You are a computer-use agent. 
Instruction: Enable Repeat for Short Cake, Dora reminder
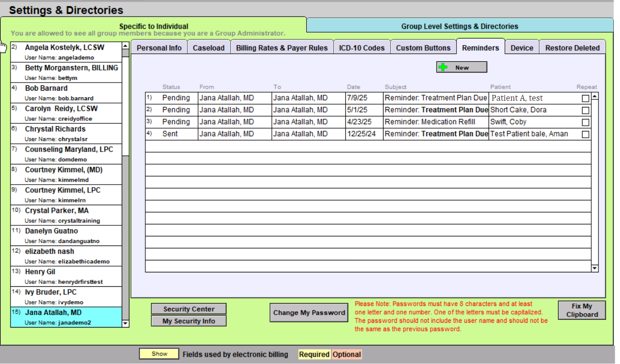(585, 110)
